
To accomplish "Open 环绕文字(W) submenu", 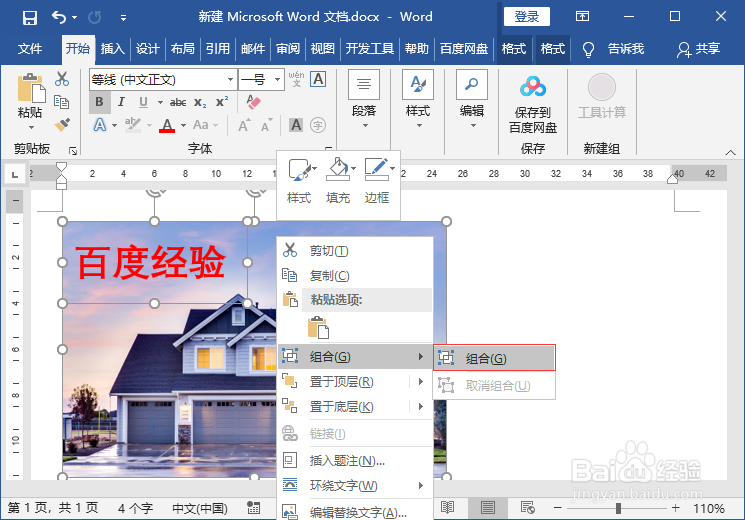I will click(355, 485).
